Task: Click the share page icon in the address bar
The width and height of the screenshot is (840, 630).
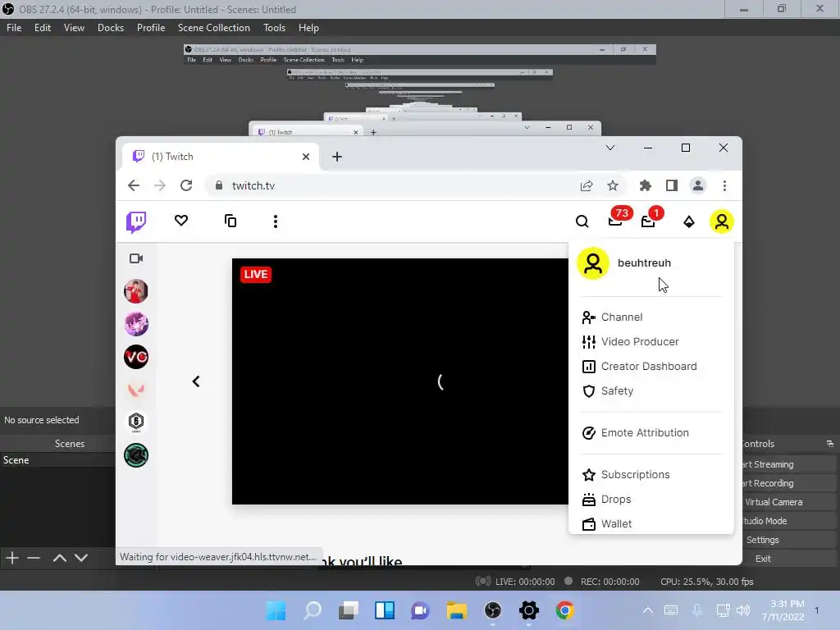Action: 587,185
